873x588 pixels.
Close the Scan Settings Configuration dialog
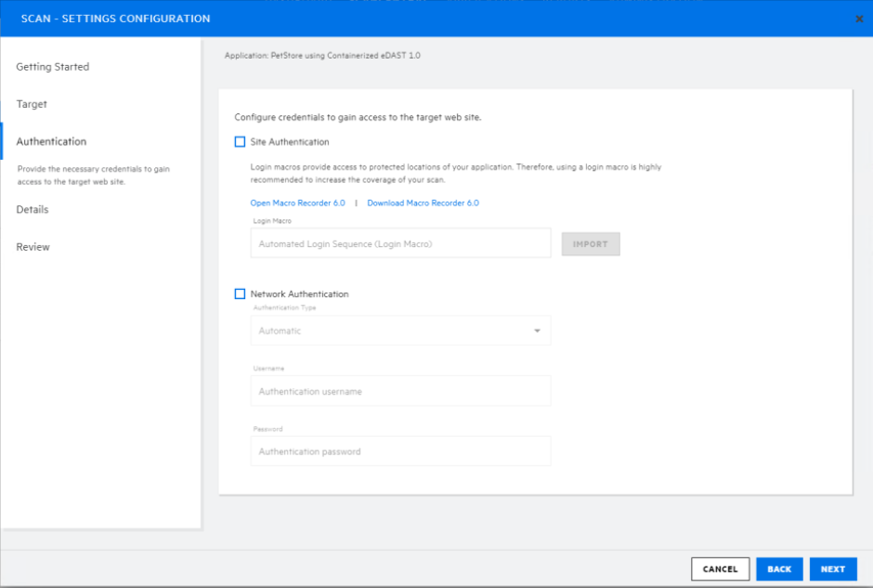coord(858,19)
